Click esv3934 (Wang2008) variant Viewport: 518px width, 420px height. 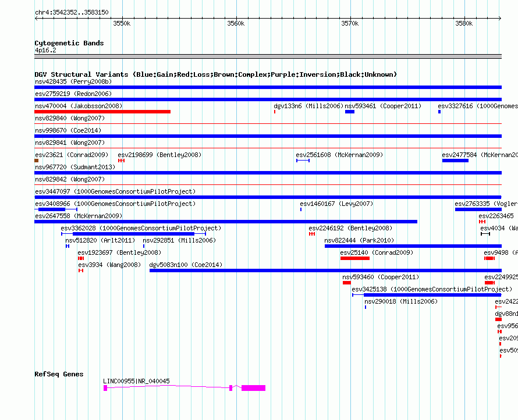(81, 270)
